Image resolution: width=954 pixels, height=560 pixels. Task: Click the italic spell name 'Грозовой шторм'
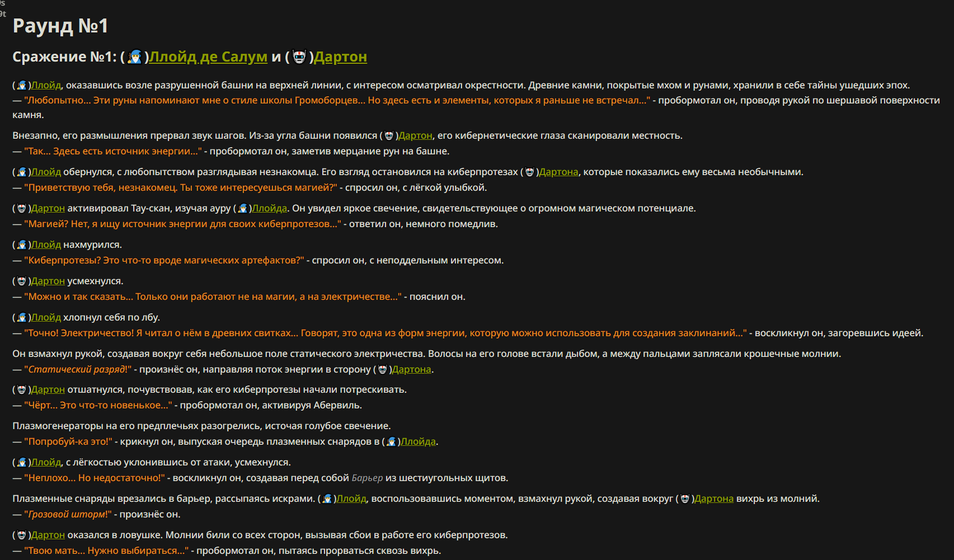pos(66,514)
